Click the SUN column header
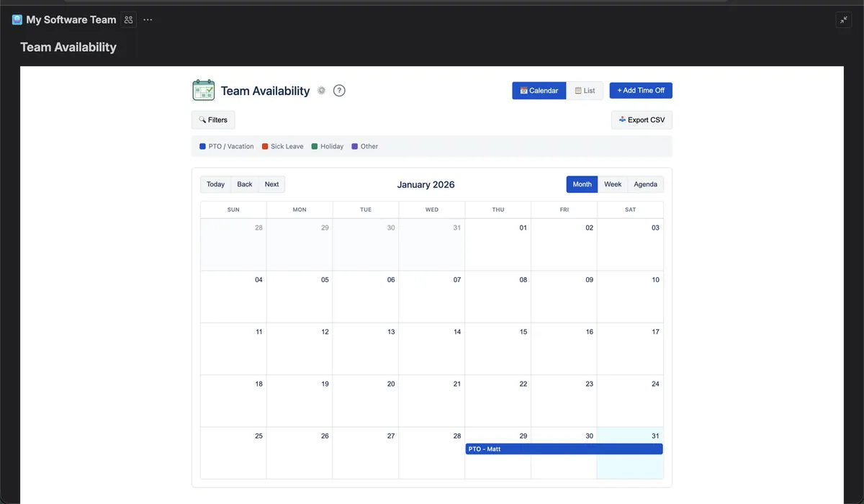The height and width of the screenshot is (504, 864). pyautogui.click(x=233, y=210)
